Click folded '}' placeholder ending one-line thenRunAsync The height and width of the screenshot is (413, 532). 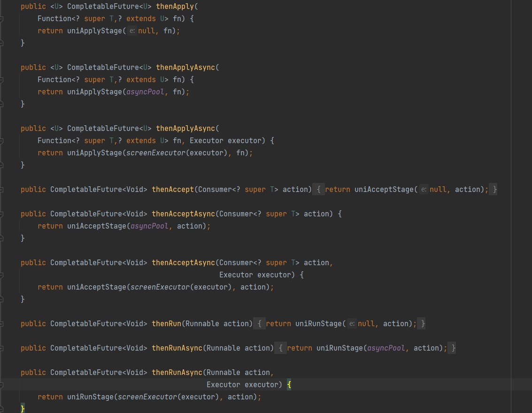pos(452,348)
